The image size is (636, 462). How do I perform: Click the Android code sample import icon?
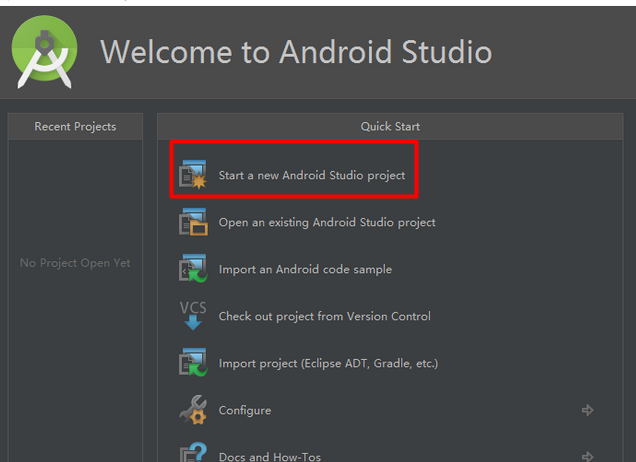[x=193, y=269]
